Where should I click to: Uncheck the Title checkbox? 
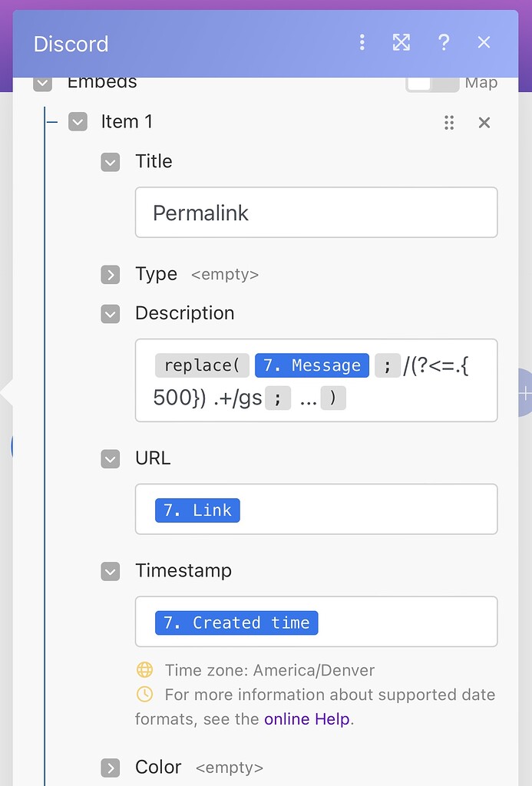[110, 162]
